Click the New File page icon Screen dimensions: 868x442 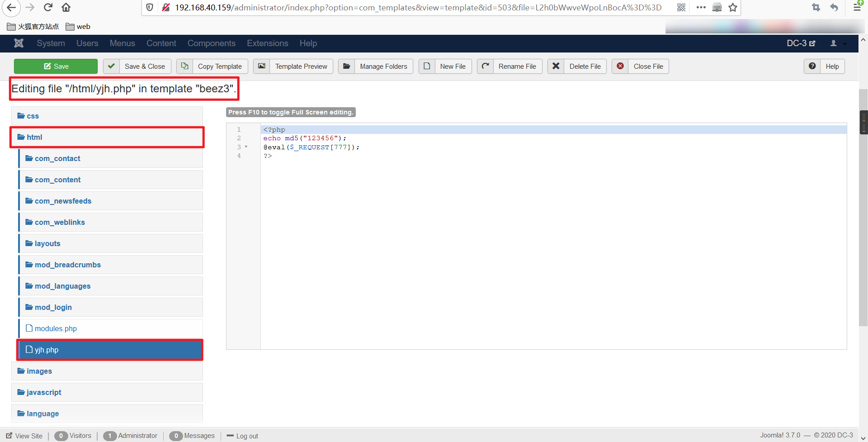pyautogui.click(x=427, y=66)
